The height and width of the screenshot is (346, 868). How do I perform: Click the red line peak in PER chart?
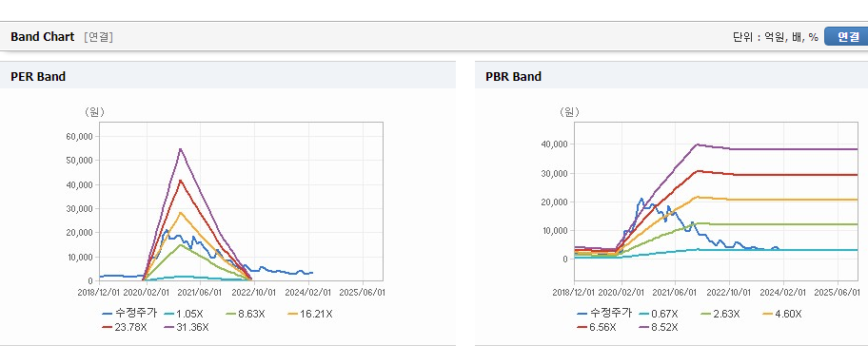click(x=181, y=181)
